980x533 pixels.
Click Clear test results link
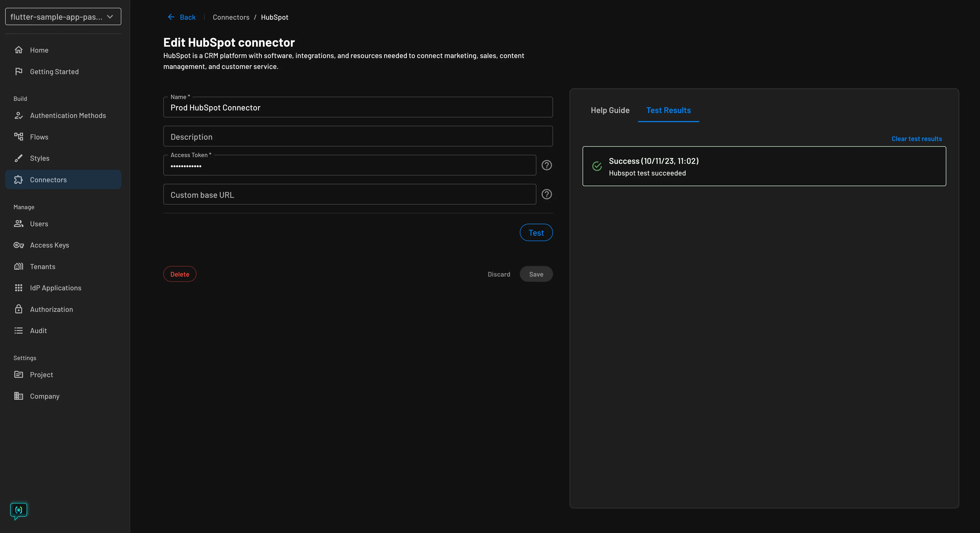click(x=916, y=139)
